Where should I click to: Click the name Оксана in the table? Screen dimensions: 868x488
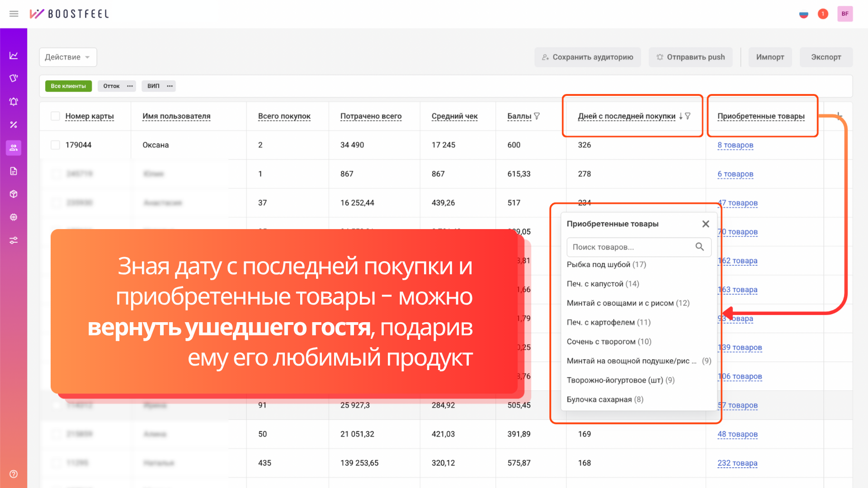tap(156, 145)
